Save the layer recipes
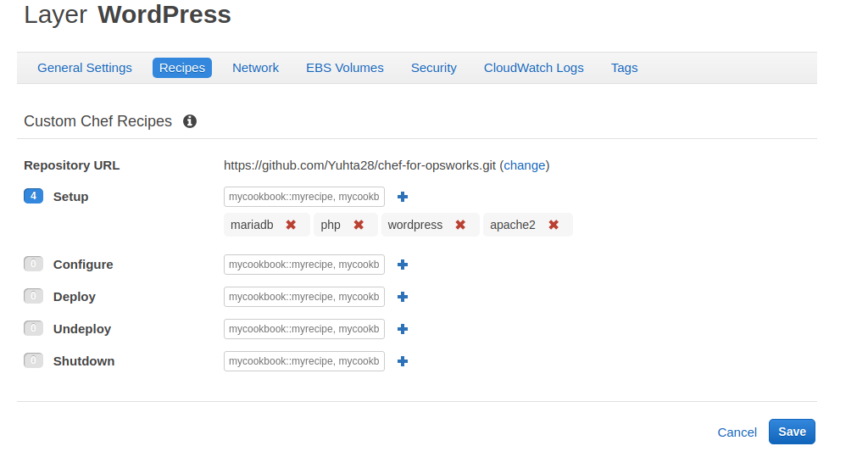The width and height of the screenshot is (868, 474). point(792,432)
